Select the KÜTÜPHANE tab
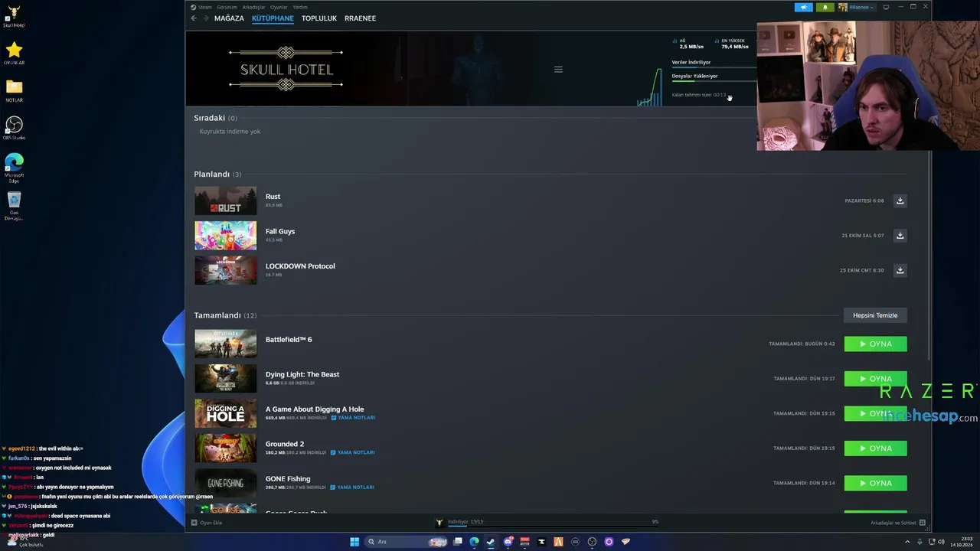 coord(273,18)
